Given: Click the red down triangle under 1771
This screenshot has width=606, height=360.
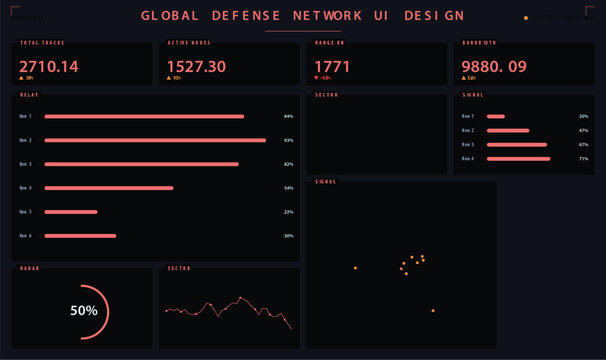Looking at the screenshot, I should (x=317, y=78).
